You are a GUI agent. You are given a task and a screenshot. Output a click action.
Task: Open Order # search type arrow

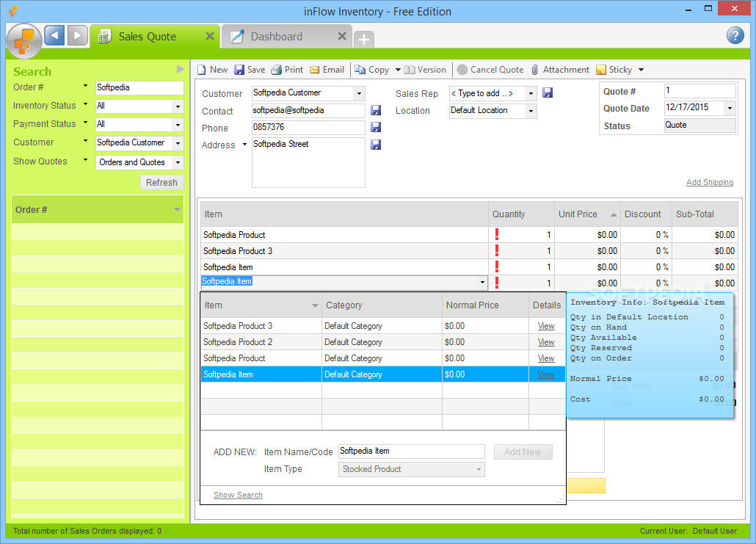(x=85, y=86)
